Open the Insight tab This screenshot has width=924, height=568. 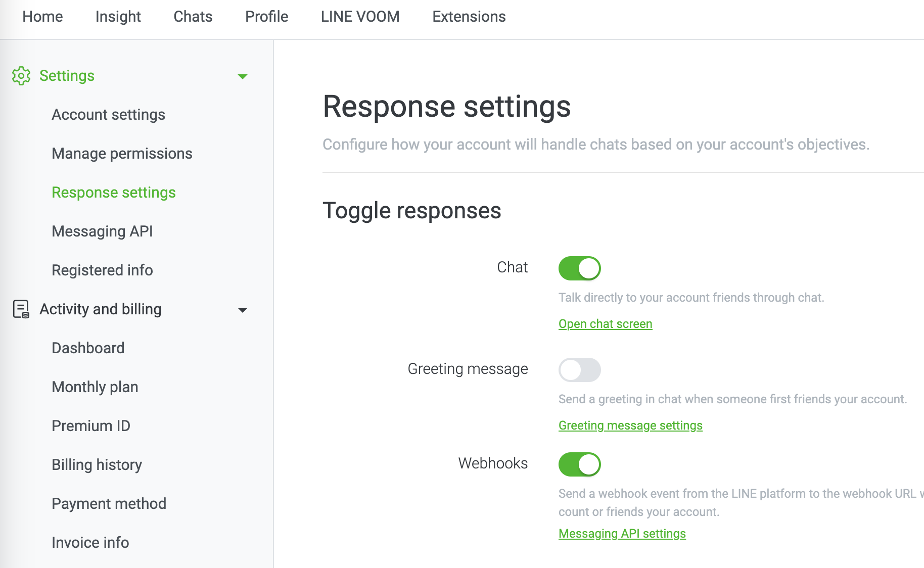[118, 17]
